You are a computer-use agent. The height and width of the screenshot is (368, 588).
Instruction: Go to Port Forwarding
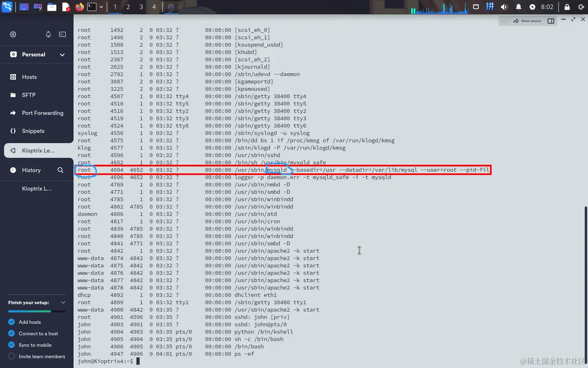(37, 113)
